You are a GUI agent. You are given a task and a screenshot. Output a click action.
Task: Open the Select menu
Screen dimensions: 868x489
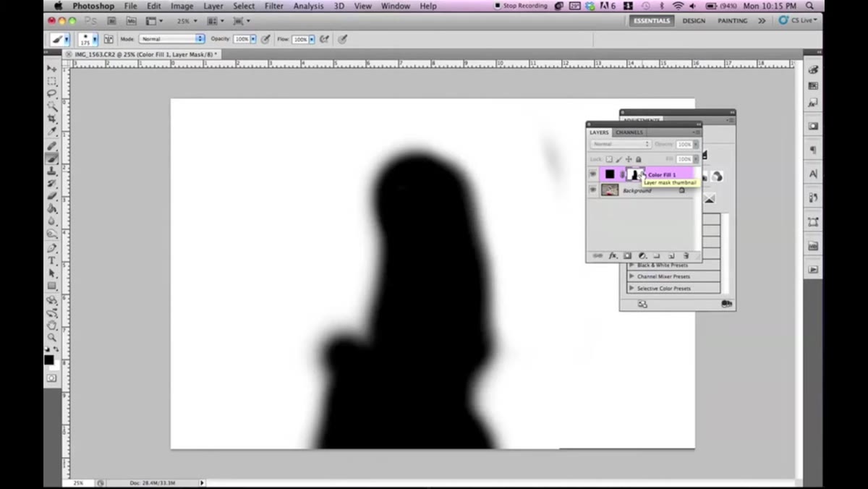(x=244, y=6)
